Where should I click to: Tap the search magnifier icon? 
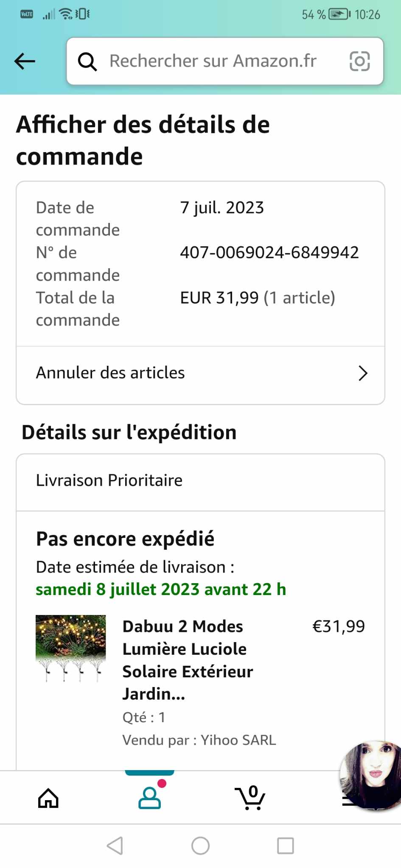click(x=87, y=62)
